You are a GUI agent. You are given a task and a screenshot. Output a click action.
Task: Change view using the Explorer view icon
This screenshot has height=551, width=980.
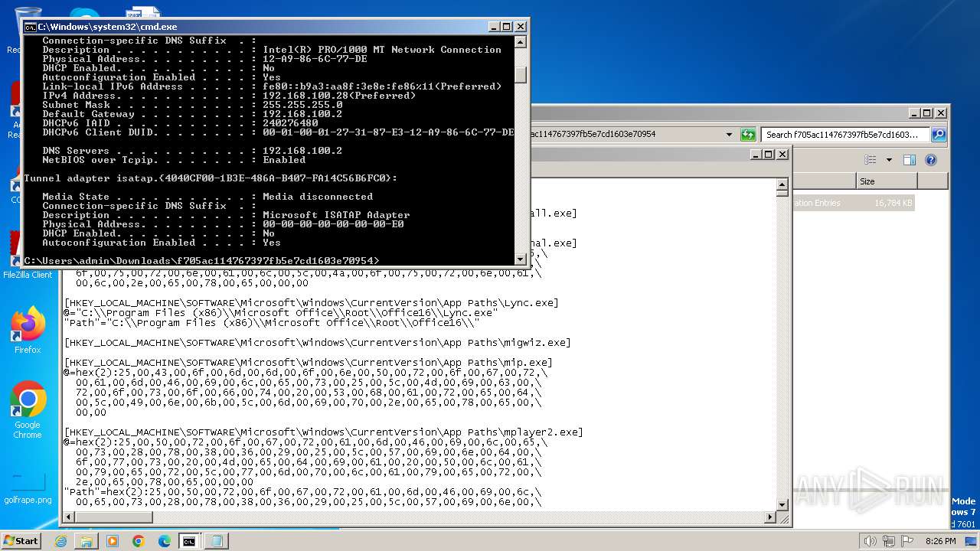point(871,160)
